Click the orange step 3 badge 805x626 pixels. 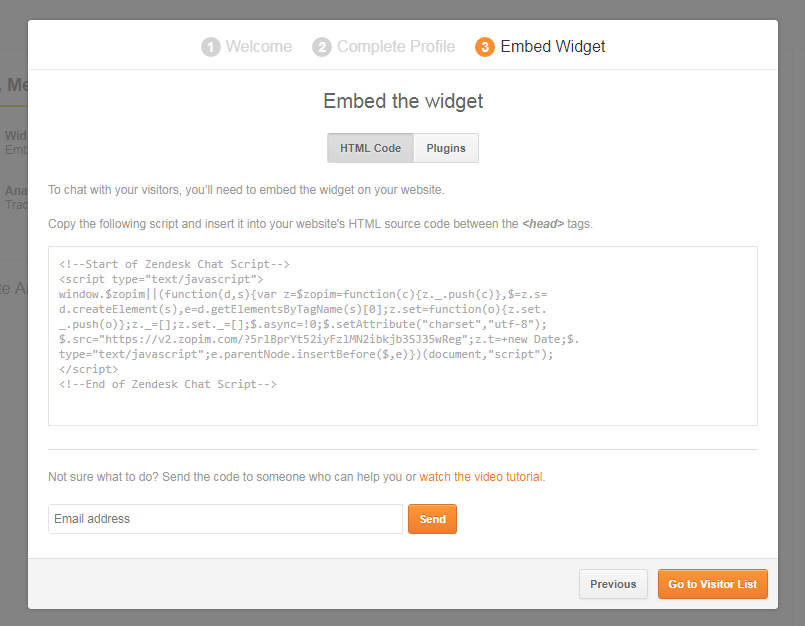click(x=485, y=46)
